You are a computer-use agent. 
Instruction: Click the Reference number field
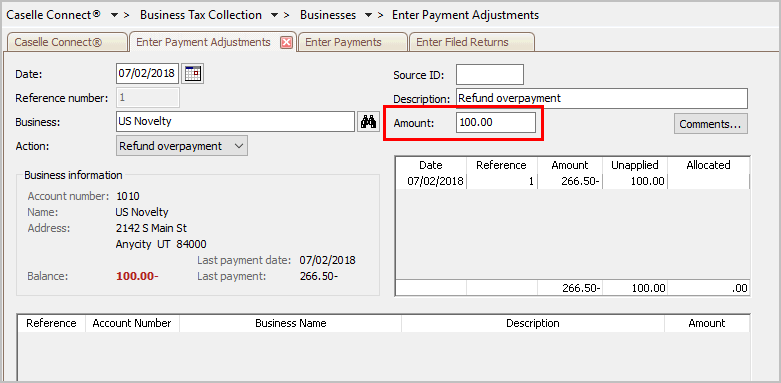147,98
